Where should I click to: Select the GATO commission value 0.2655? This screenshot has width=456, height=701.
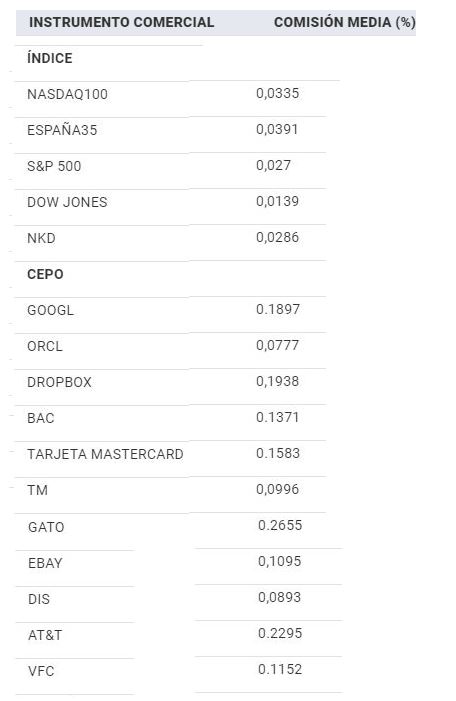point(280,525)
